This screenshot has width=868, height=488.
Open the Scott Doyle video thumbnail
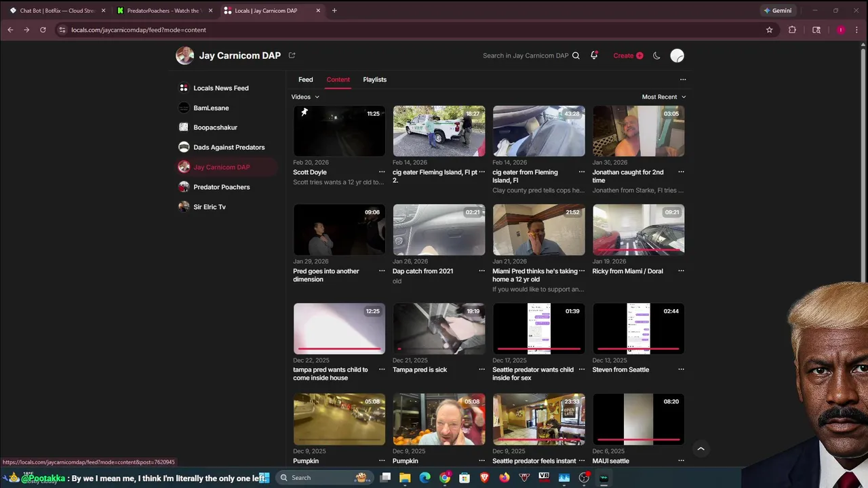(339, 131)
